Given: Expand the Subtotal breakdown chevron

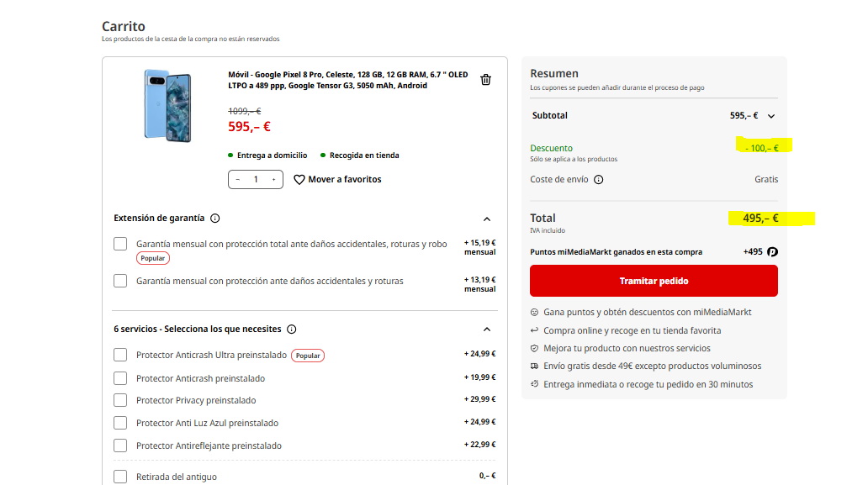Looking at the screenshot, I should [x=771, y=116].
